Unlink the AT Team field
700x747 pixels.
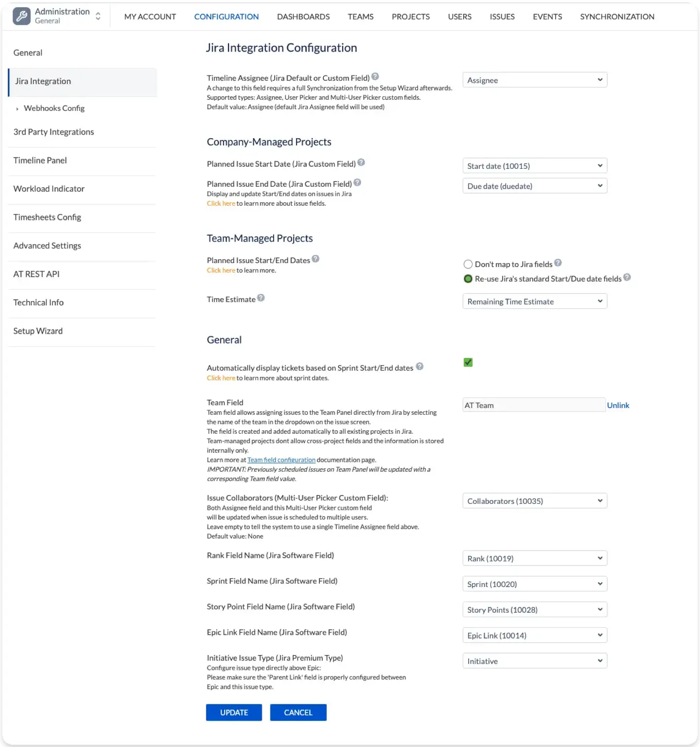tap(618, 405)
